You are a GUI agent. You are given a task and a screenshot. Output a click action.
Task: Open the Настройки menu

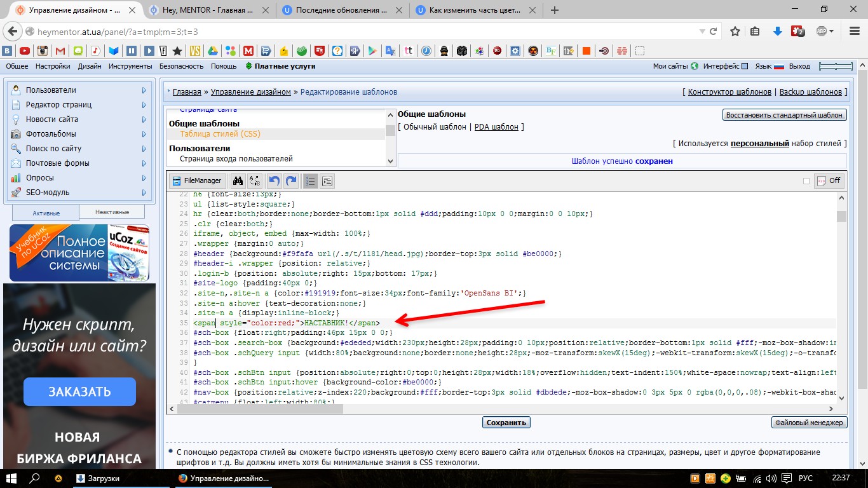pos(53,66)
